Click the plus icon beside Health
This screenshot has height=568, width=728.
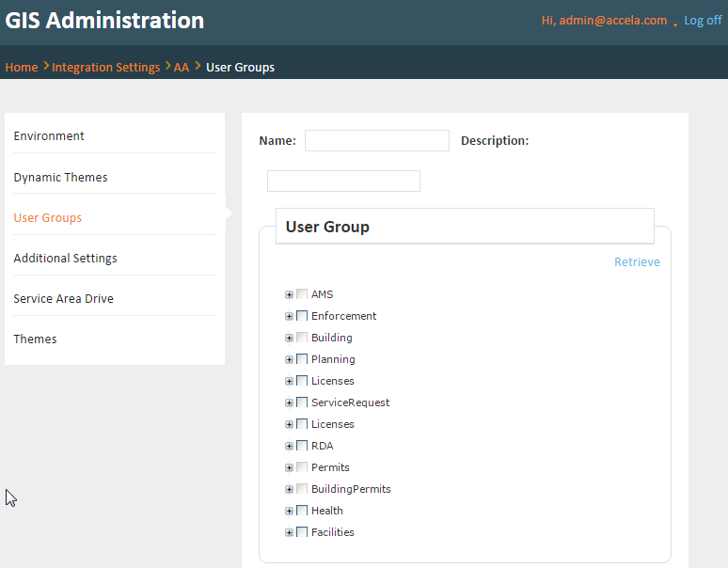[x=290, y=511]
